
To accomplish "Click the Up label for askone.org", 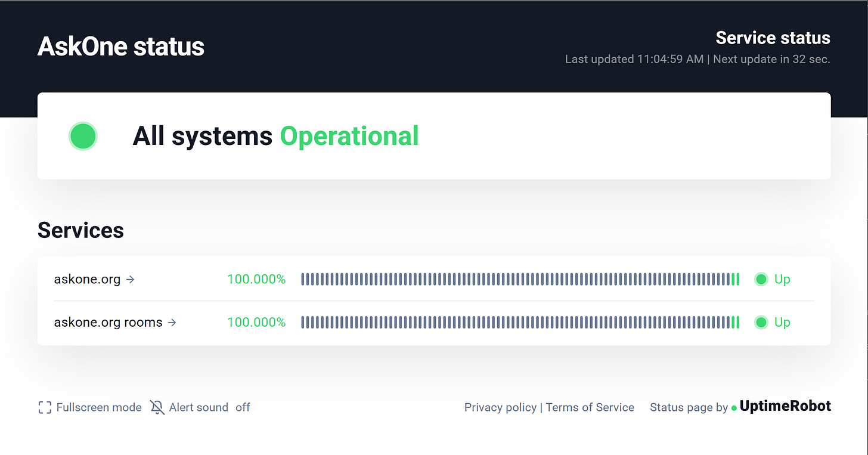I will 782,279.
